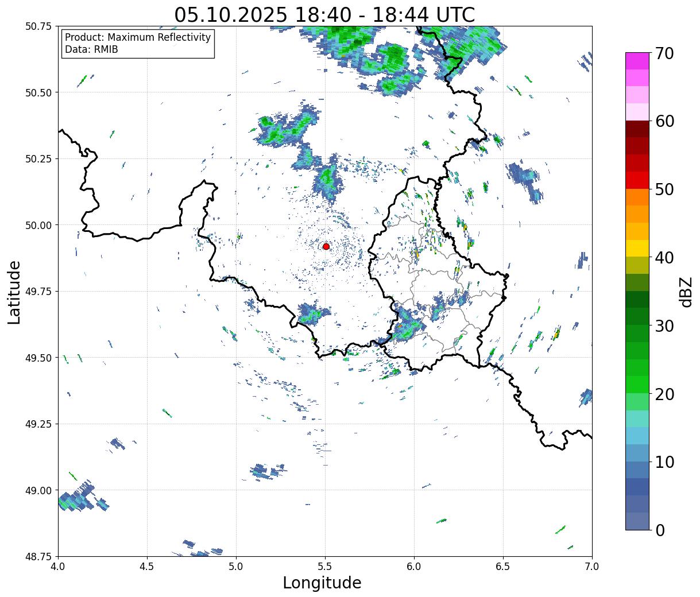Screen dimensions: 700x597
Task: Click the bright red colorbar swatch near 50
Action: [637, 180]
